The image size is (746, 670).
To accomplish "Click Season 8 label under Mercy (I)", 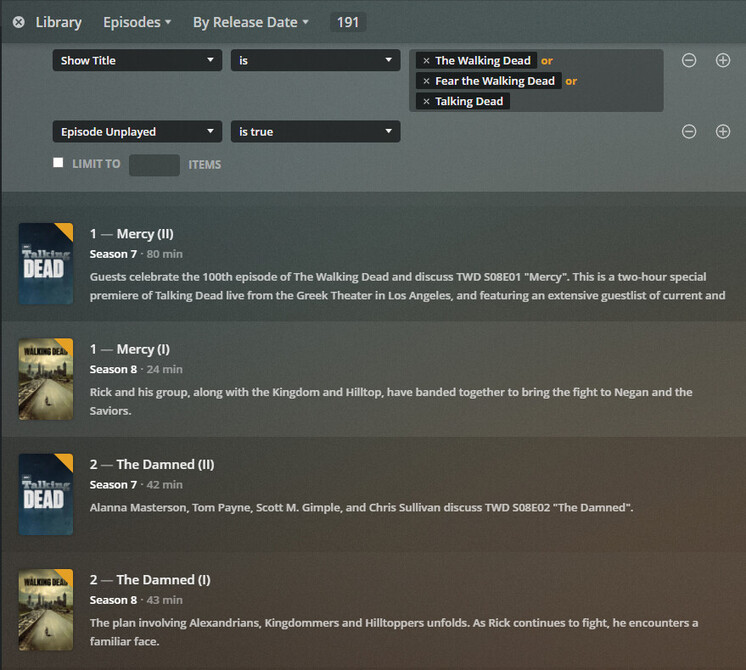I will [113, 369].
